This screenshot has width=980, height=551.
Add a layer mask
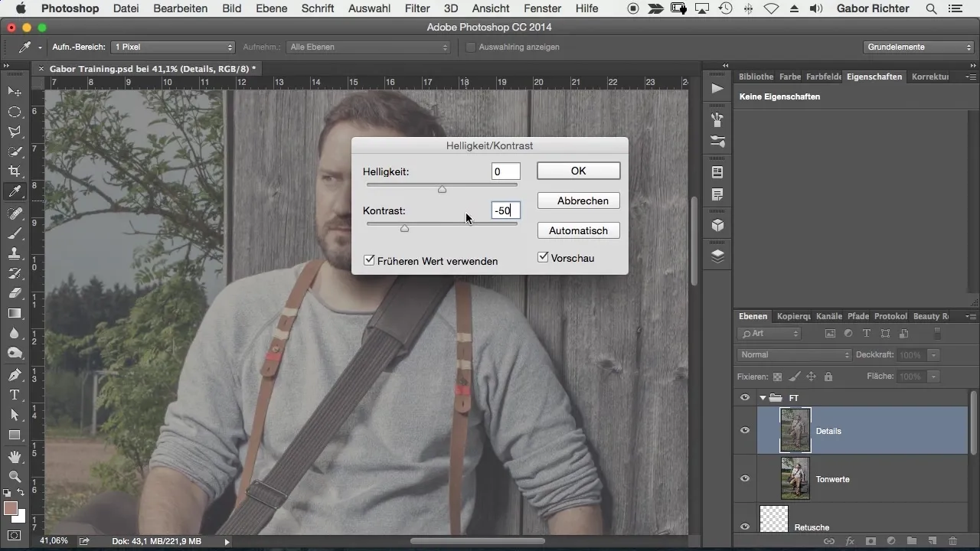pyautogui.click(x=870, y=541)
